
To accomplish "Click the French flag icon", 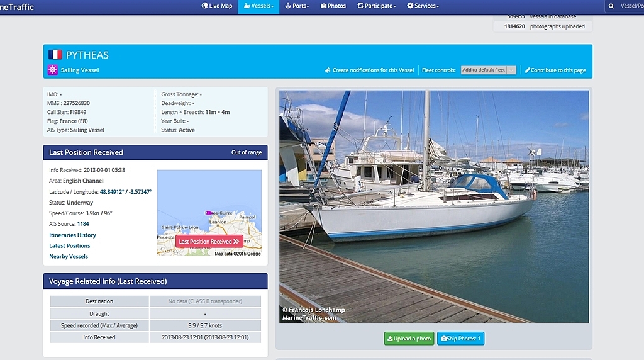I will [55, 55].
